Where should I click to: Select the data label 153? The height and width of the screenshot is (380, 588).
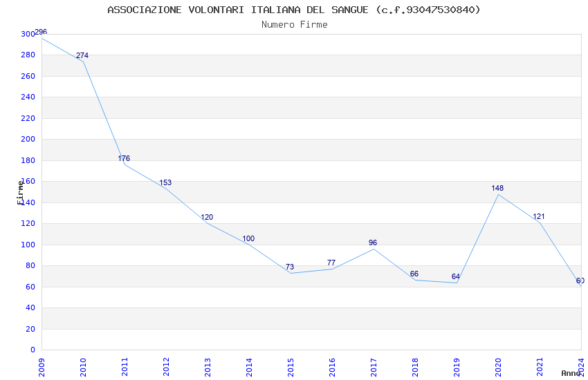(165, 182)
